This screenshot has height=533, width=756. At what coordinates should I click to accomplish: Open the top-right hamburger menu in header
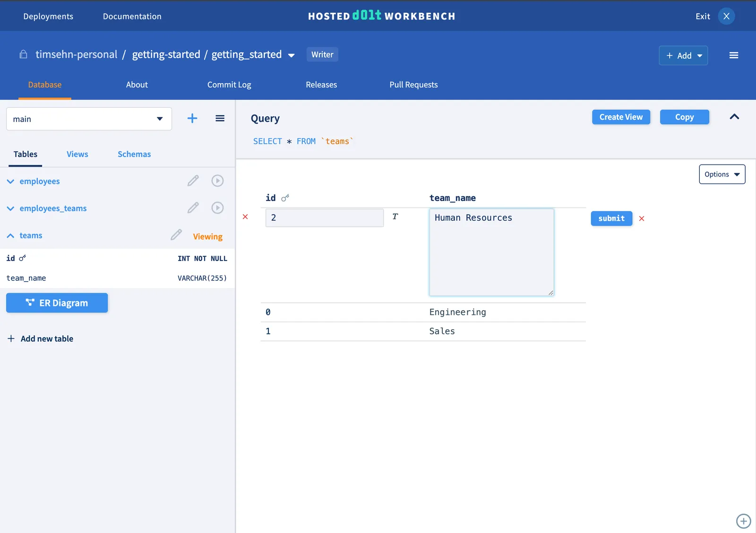coord(733,55)
